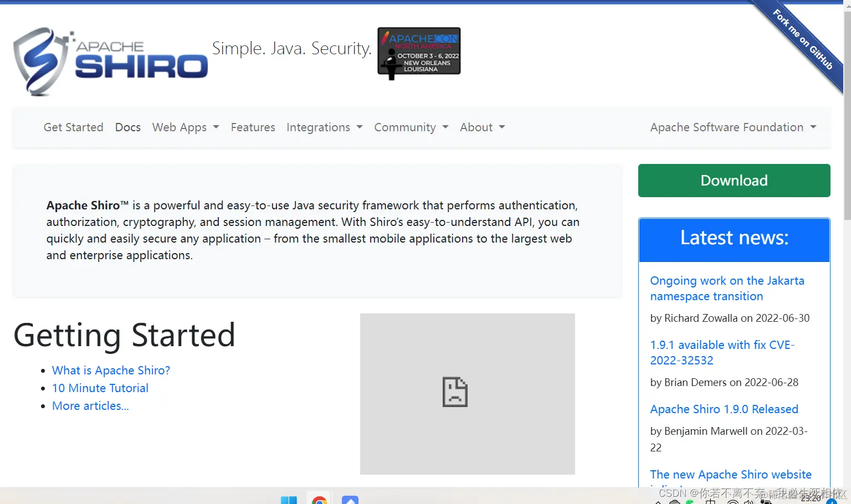Open What is Apache Shiro? link
Viewport: 851px width, 504px height.
click(x=111, y=371)
